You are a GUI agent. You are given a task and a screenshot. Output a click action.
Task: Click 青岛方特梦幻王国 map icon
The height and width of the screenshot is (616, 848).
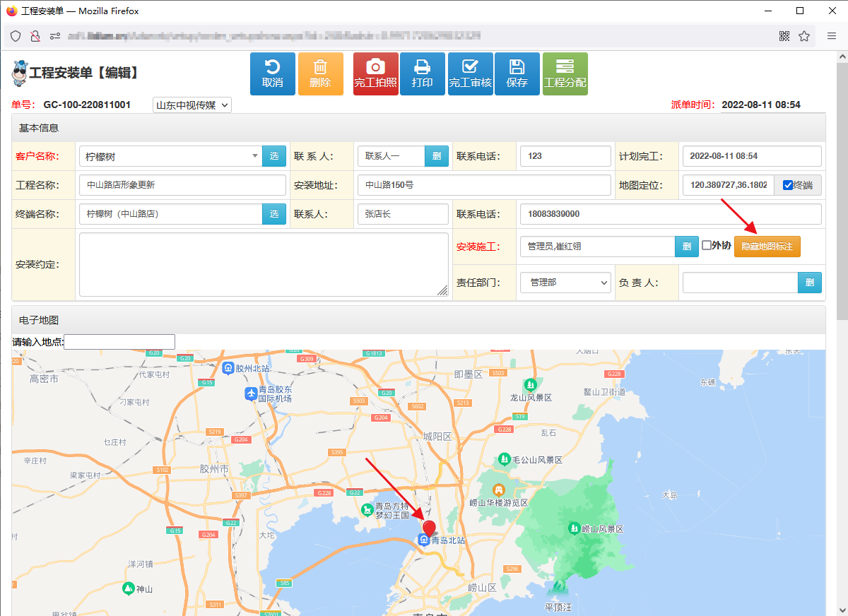click(x=367, y=509)
